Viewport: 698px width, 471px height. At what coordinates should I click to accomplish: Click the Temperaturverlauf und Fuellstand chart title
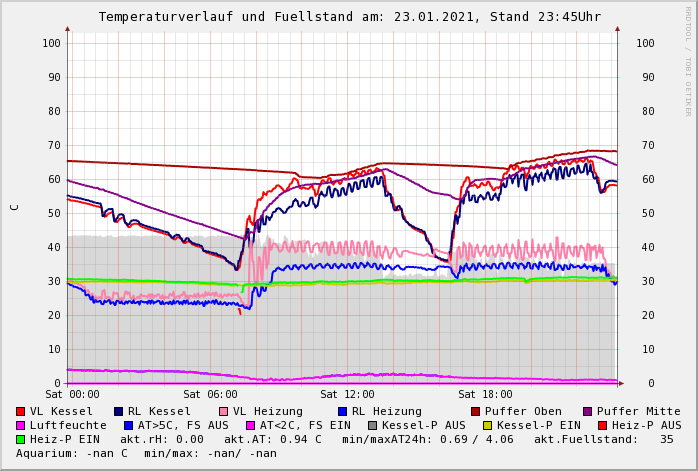[x=349, y=17]
